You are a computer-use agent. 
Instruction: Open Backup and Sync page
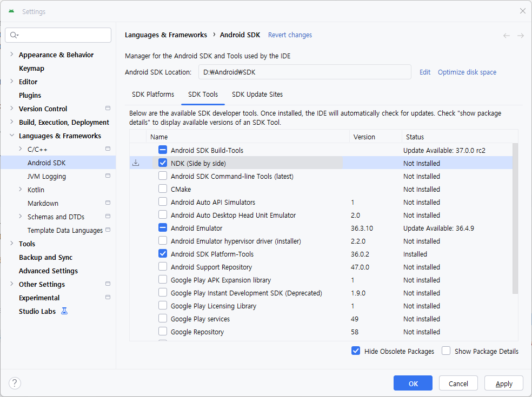pos(45,257)
